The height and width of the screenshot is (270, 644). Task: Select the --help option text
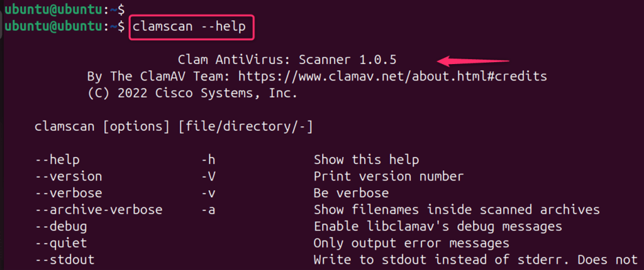click(57, 159)
